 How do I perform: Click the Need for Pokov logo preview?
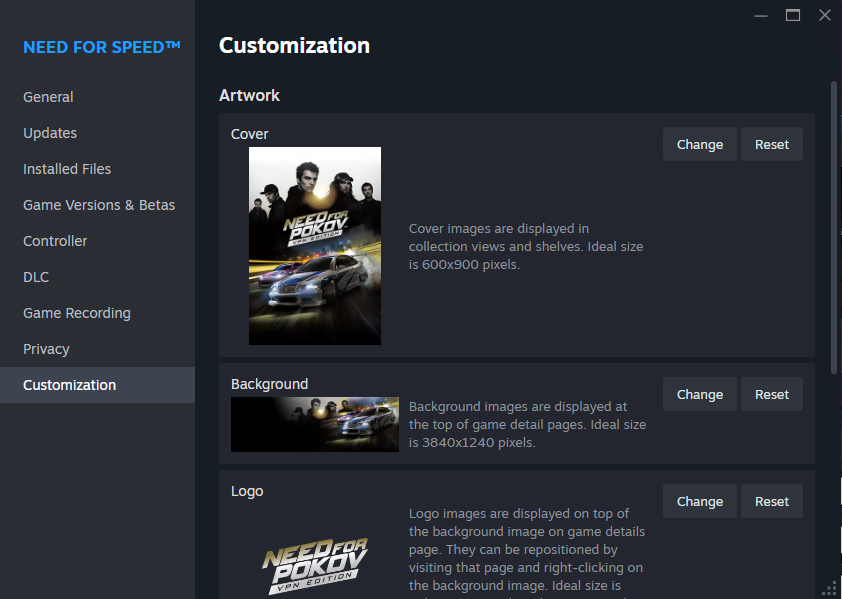click(x=315, y=566)
